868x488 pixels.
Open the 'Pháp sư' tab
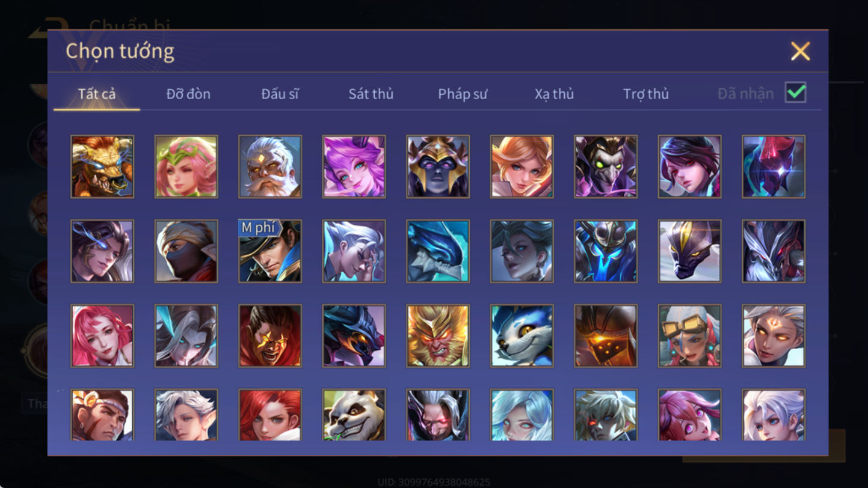(463, 94)
